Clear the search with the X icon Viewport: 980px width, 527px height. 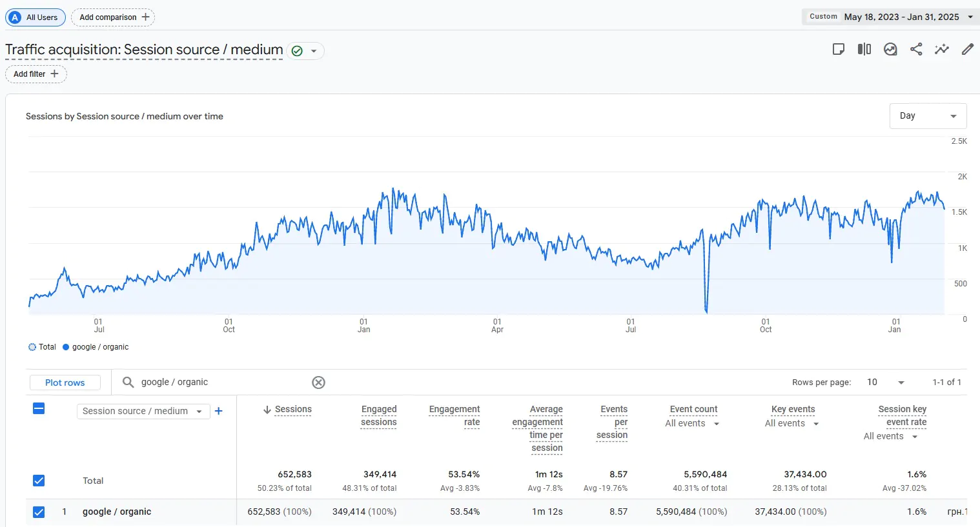(318, 383)
